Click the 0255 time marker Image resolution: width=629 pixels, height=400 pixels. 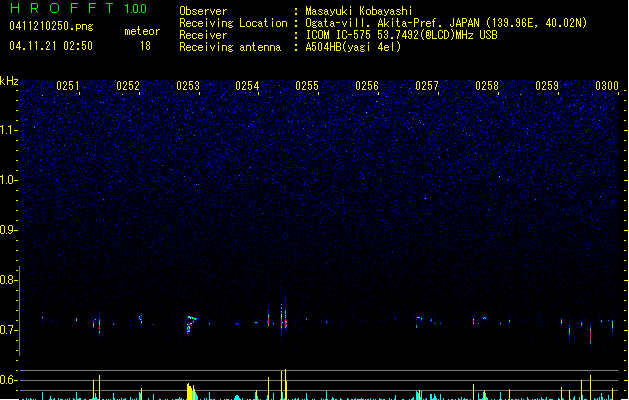coord(307,86)
